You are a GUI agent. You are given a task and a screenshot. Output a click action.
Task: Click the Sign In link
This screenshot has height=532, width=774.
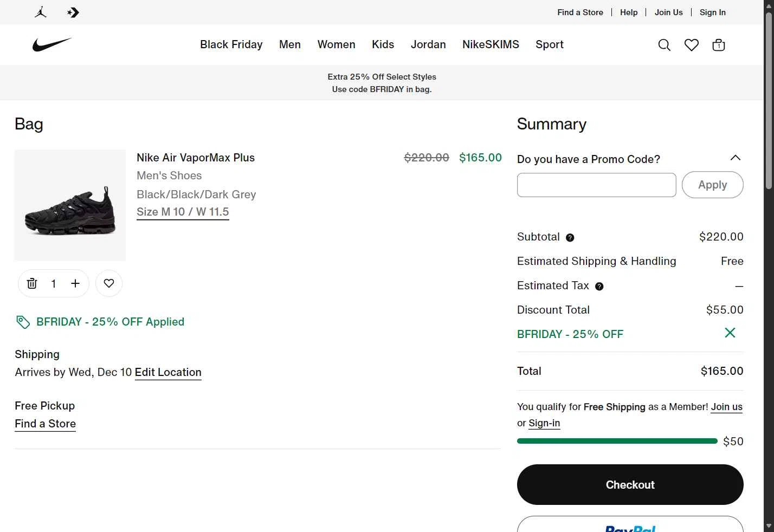[713, 12]
